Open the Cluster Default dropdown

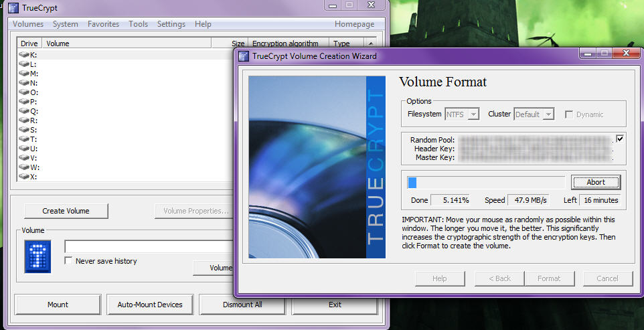(x=534, y=114)
